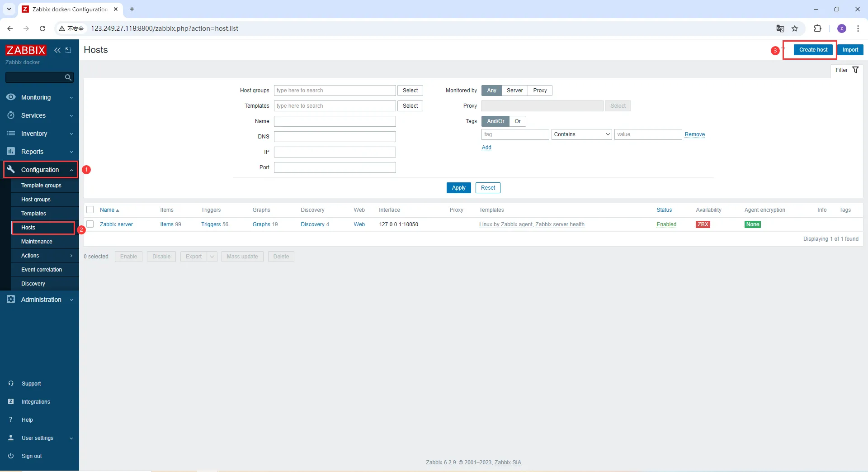
Task: Open the Contains tag operator dropdown
Action: pos(582,134)
